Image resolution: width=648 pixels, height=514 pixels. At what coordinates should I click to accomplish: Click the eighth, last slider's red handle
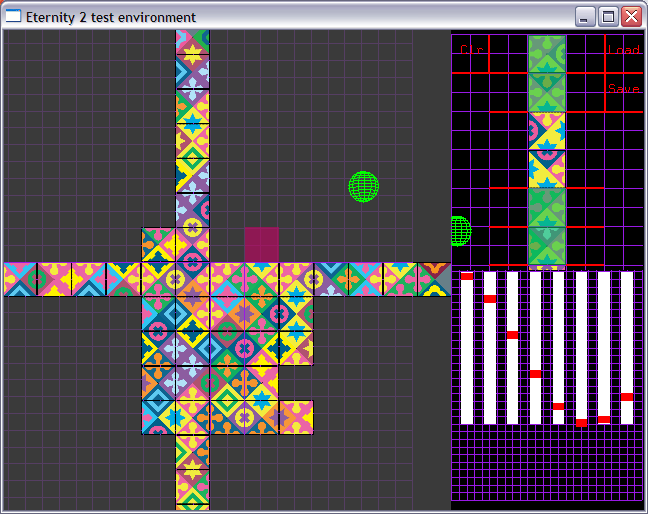pos(627,397)
